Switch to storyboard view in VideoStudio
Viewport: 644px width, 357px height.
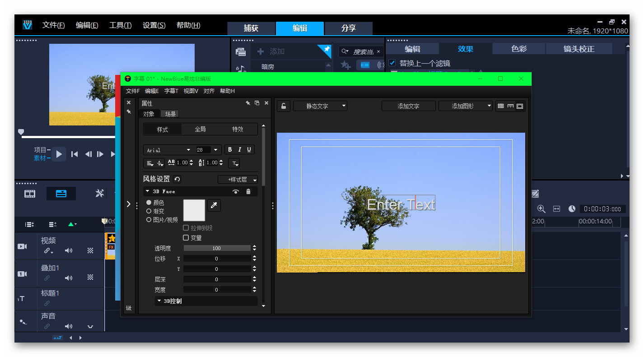pos(30,194)
